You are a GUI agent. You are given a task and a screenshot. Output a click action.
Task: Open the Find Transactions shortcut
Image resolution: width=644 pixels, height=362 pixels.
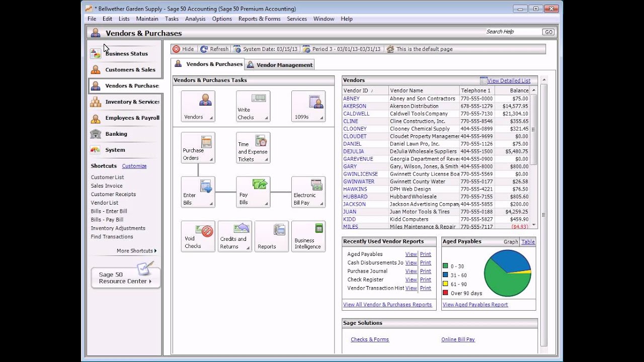click(x=112, y=237)
